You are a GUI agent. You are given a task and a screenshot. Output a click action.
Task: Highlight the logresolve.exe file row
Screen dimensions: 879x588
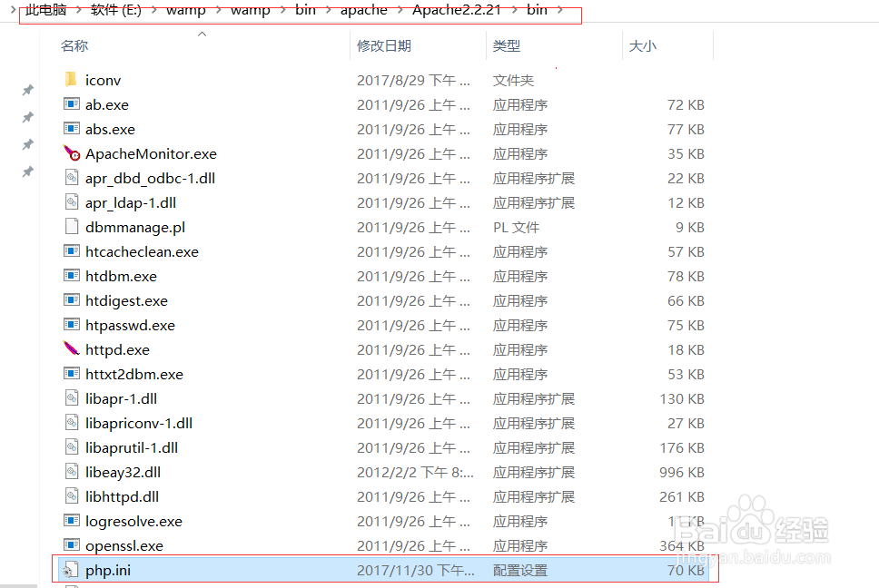(x=133, y=521)
